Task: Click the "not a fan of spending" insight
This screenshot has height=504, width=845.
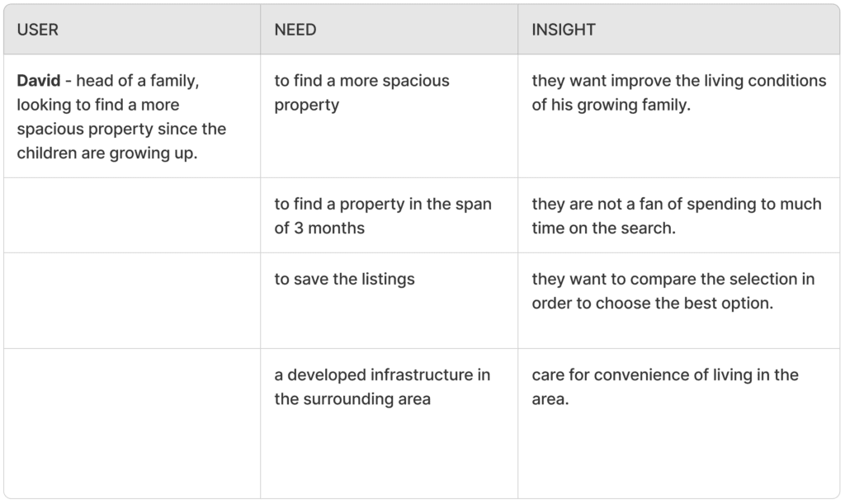Action: tap(676, 215)
